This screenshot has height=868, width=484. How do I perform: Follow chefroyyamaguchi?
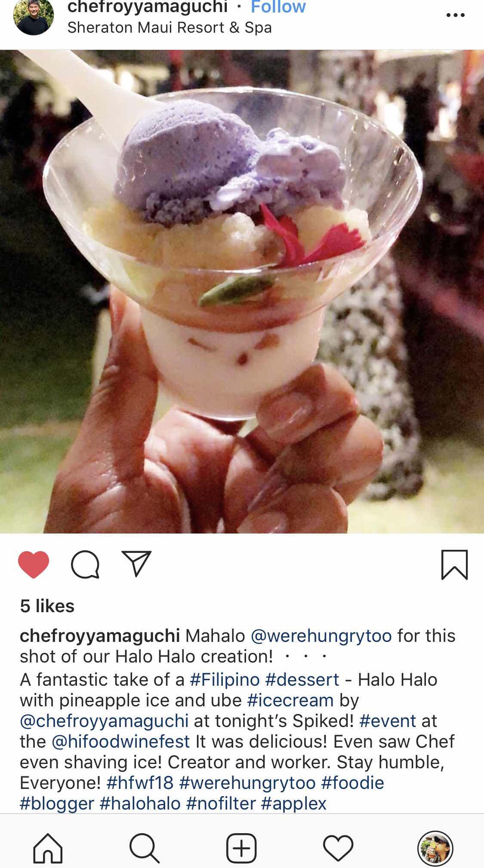[x=278, y=7]
